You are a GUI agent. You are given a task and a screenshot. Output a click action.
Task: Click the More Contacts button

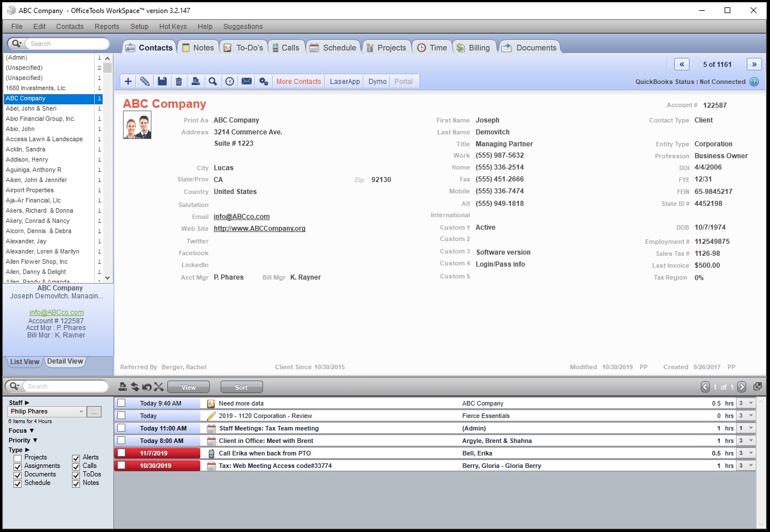pyautogui.click(x=299, y=82)
